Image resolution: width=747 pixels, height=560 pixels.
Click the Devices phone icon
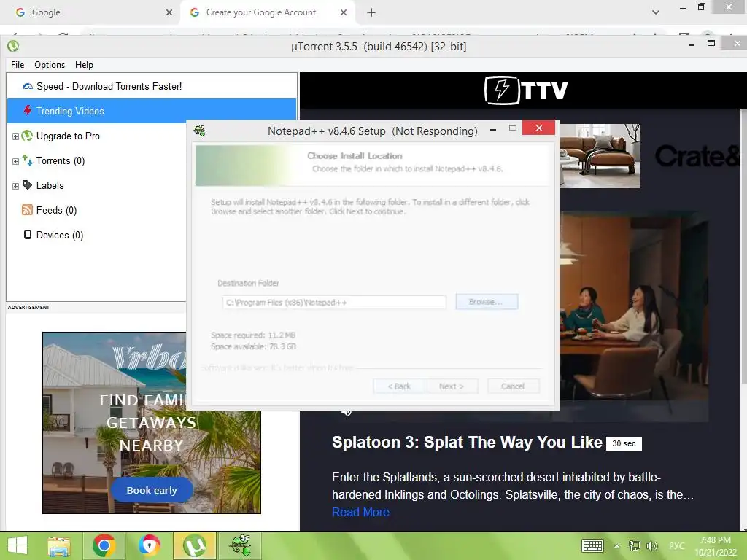point(28,234)
